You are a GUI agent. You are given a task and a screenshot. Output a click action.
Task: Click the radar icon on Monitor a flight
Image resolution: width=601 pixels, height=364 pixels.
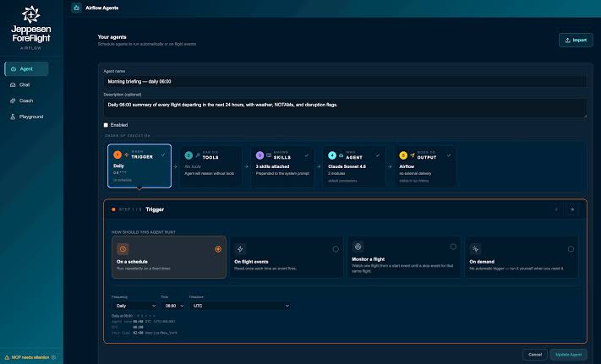click(358, 247)
